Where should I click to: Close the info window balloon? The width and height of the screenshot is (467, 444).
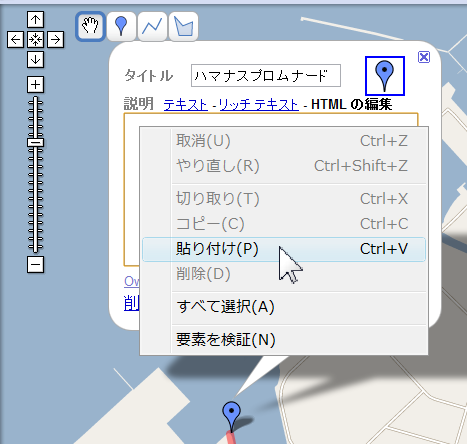424,57
